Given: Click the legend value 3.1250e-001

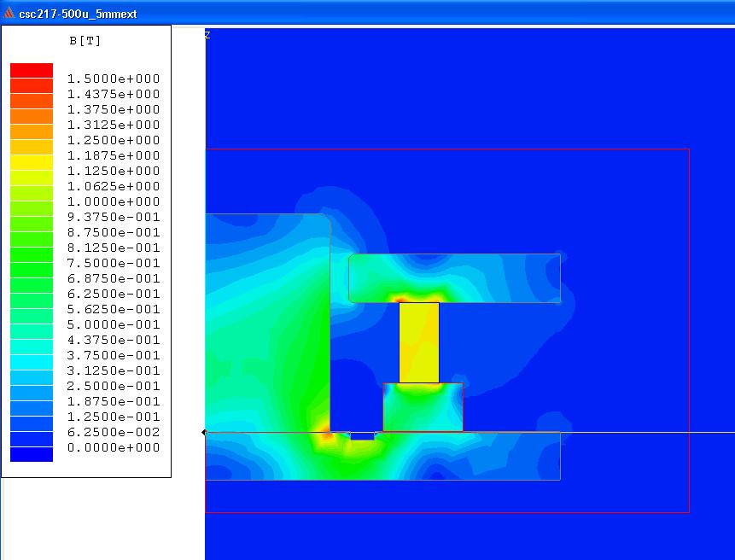Looking at the screenshot, I should pyautogui.click(x=114, y=370).
